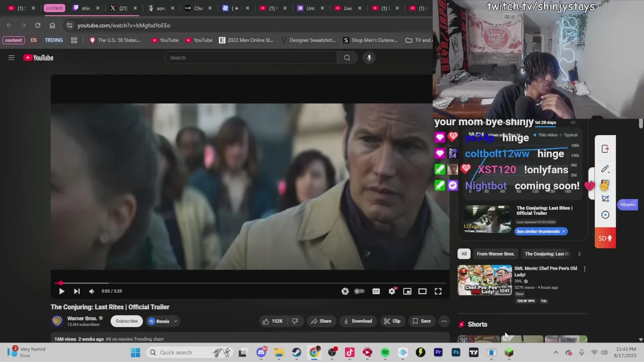Expand the Remix dropdown arrow

click(x=176, y=321)
